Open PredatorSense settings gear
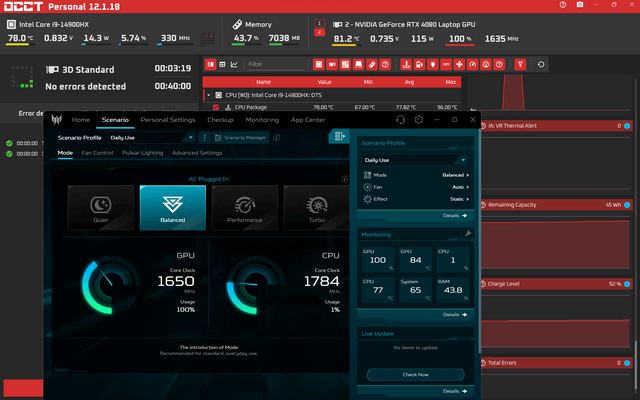Screen dimensions: 640x400 point(419,120)
